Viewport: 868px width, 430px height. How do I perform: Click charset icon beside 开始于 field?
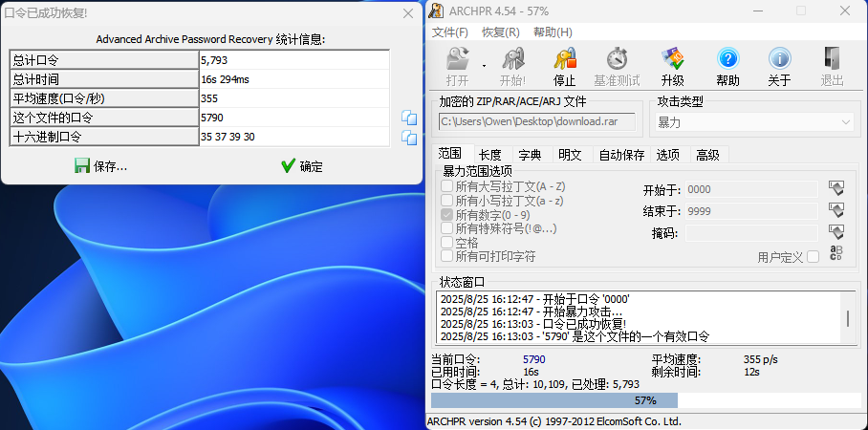click(836, 188)
